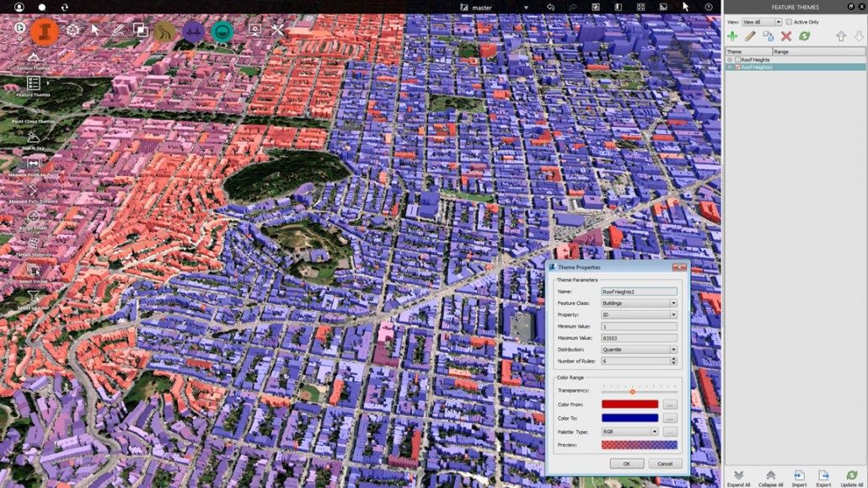Uncheck the Roof Heights2 theme checkbox
Image resolution: width=868 pixels, height=488 pixels.
[737, 67]
